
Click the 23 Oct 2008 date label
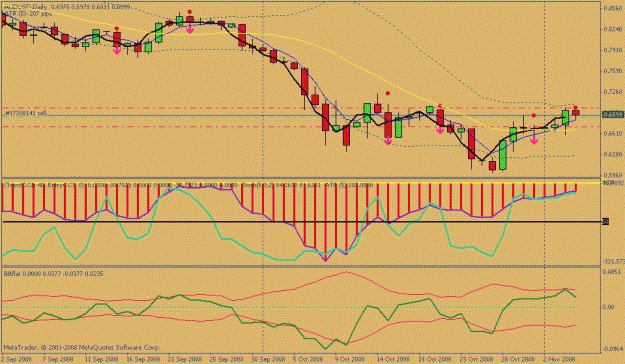[477, 359]
